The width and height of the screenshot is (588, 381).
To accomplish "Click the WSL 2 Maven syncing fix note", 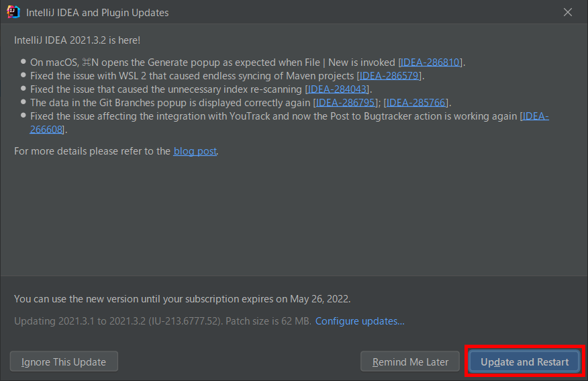I will 228,76.
